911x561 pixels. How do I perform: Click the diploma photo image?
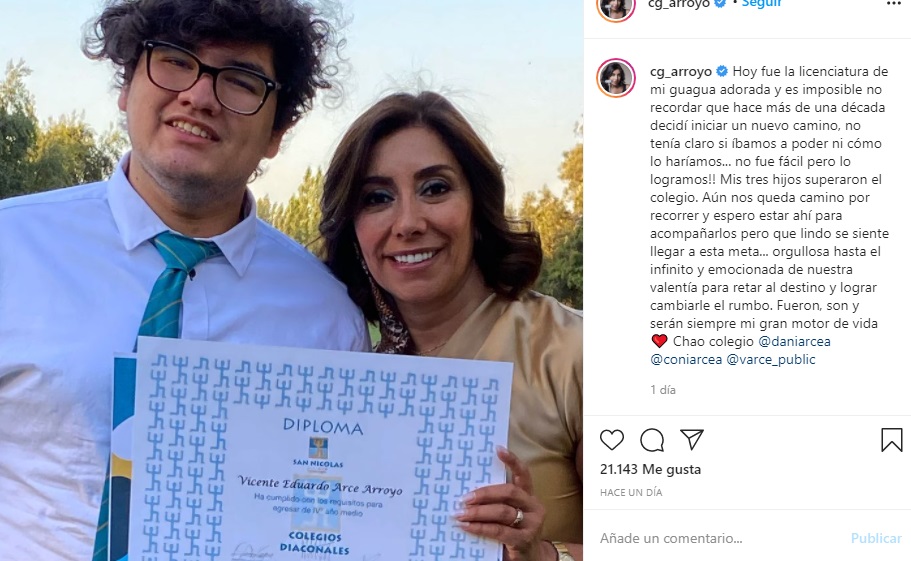click(291, 280)
